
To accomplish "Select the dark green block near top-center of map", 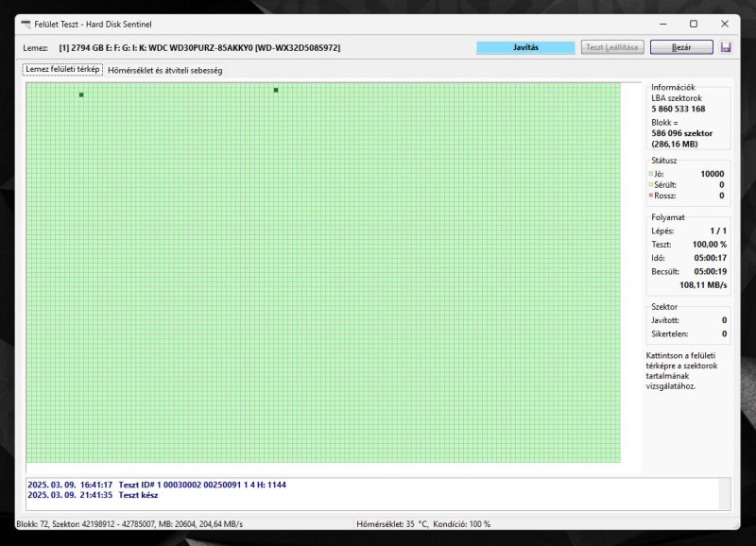I will coord(276,90).
